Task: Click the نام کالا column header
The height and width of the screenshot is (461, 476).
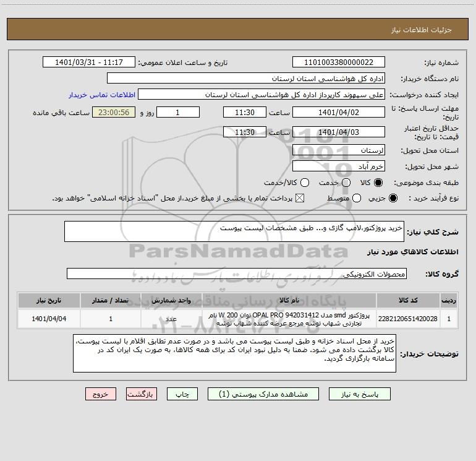Action: click(x=289, y=300)
